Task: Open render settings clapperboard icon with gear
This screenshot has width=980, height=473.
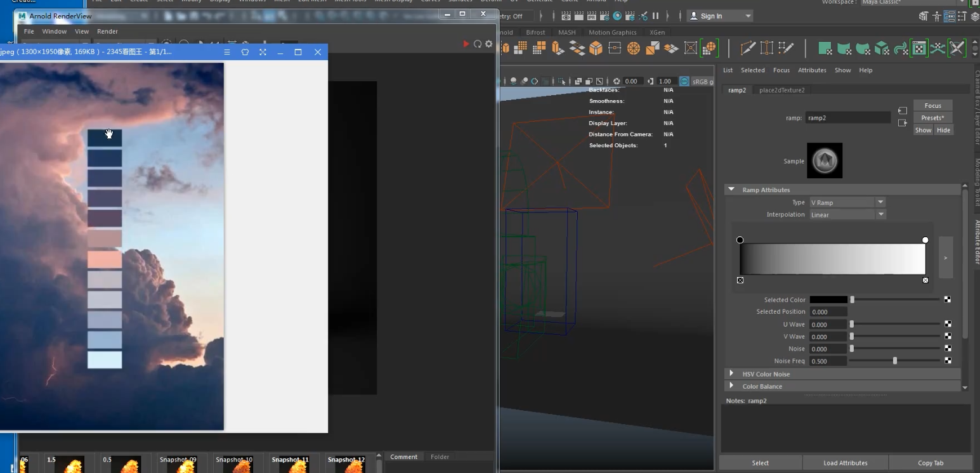Action: 604,16
